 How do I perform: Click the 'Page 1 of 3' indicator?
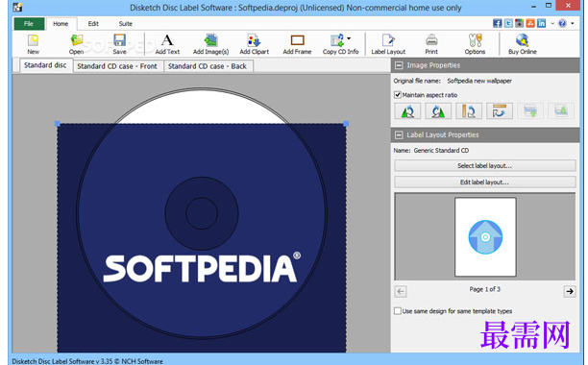(484, 289)
